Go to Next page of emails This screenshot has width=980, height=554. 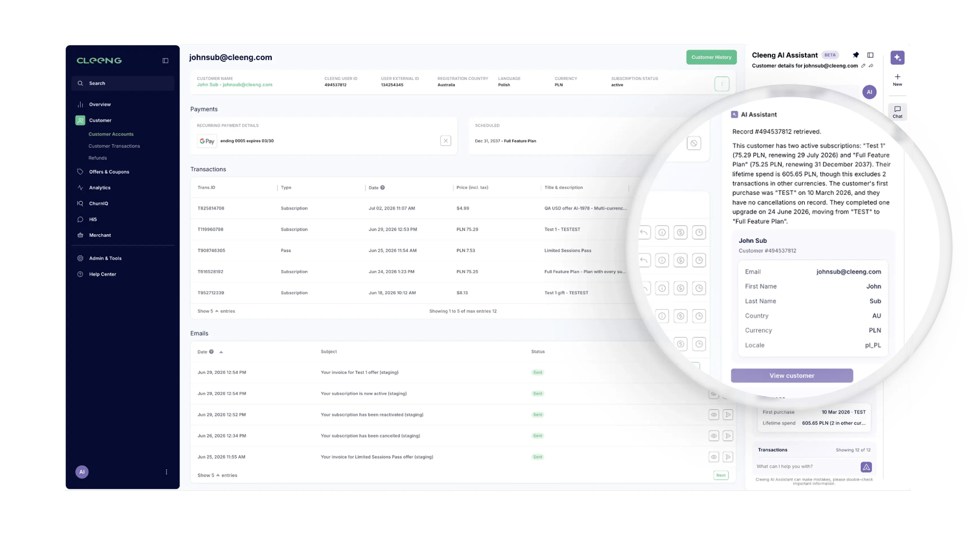click(x=720, y=475)
